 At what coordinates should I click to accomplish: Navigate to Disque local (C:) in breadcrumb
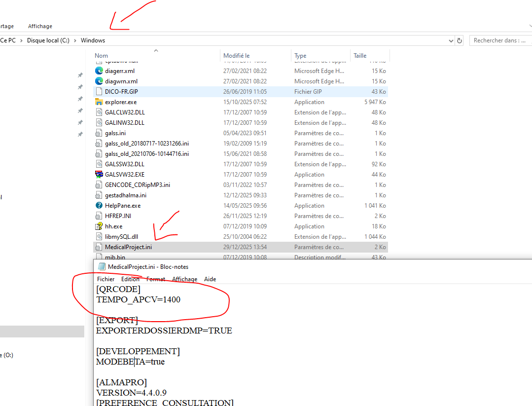click(x=48, y=40)
